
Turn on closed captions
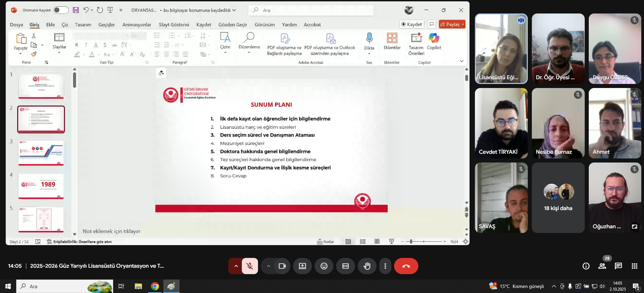point(345,266)
